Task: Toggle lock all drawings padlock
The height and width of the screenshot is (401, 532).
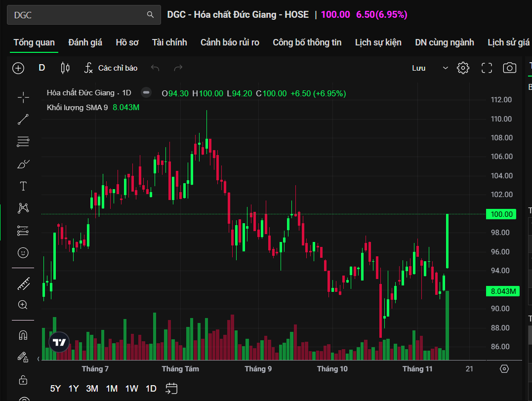Action: 23,379
